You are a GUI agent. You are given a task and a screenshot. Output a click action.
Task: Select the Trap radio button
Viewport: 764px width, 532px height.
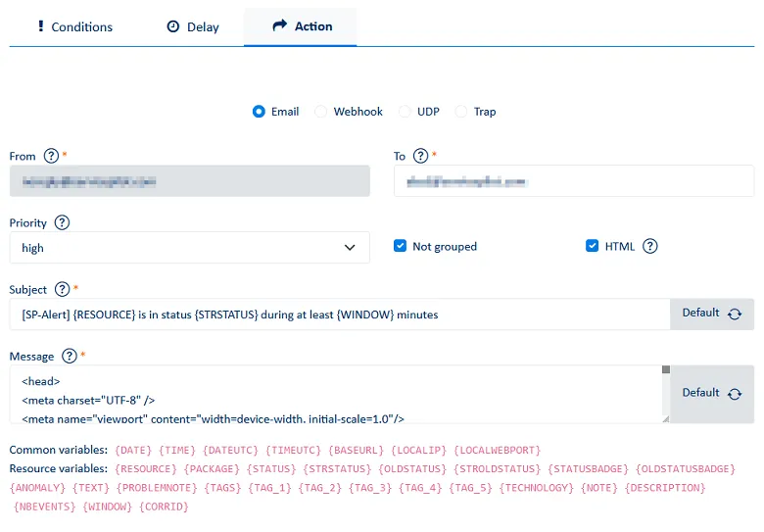pyautogui.click(x=461, y=112)
